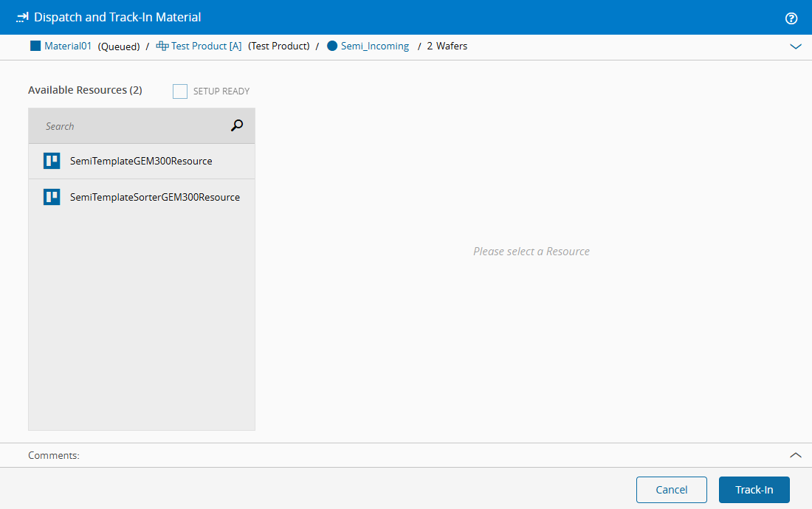Open the Test Product [A] link

pos(206,46)
